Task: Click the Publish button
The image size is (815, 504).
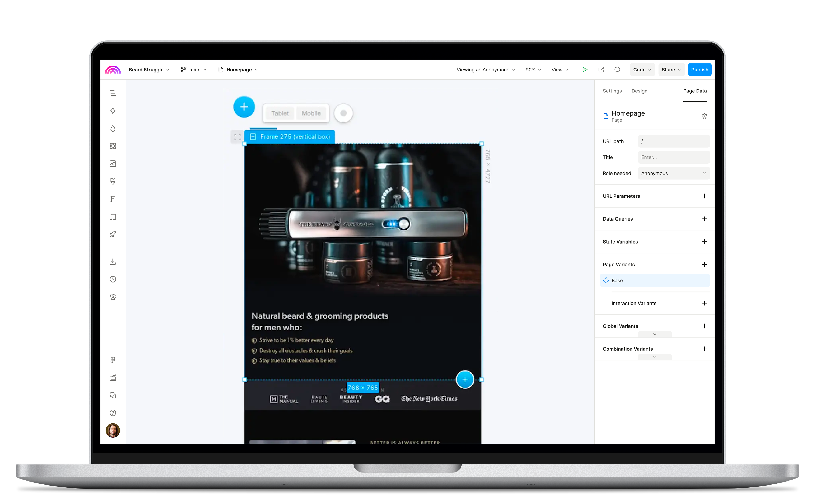Action: pyautogui.click(x=699, y=69)
